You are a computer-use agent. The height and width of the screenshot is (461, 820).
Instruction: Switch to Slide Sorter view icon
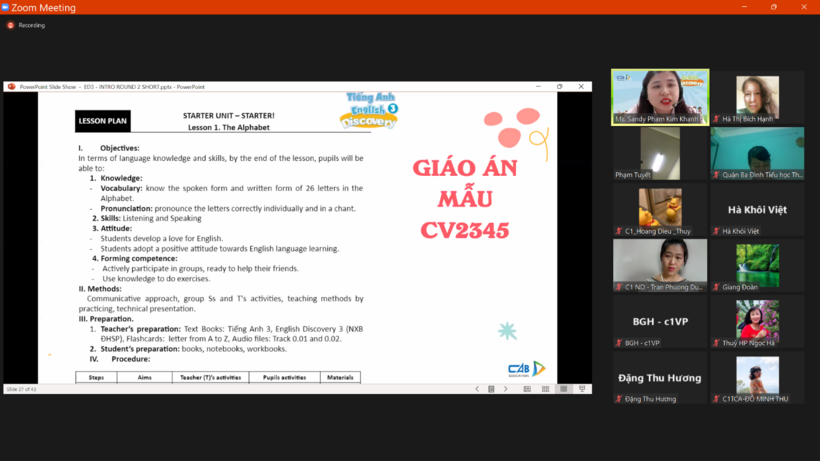pos(545,389)
